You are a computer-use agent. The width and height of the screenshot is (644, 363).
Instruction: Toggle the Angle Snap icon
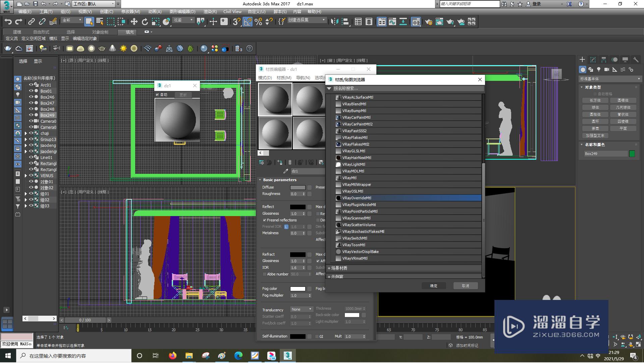pos(248,22)
